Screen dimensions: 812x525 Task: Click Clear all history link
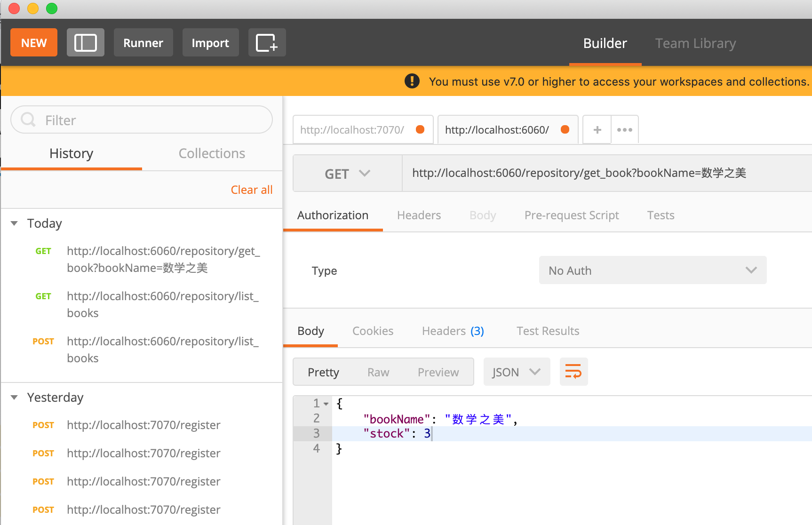(252, 190)
